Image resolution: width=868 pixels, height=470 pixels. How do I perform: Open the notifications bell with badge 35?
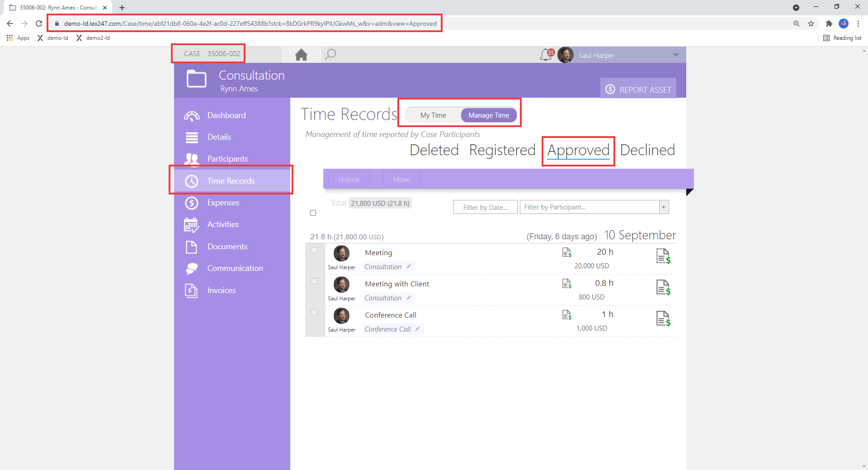coord(547,55)
